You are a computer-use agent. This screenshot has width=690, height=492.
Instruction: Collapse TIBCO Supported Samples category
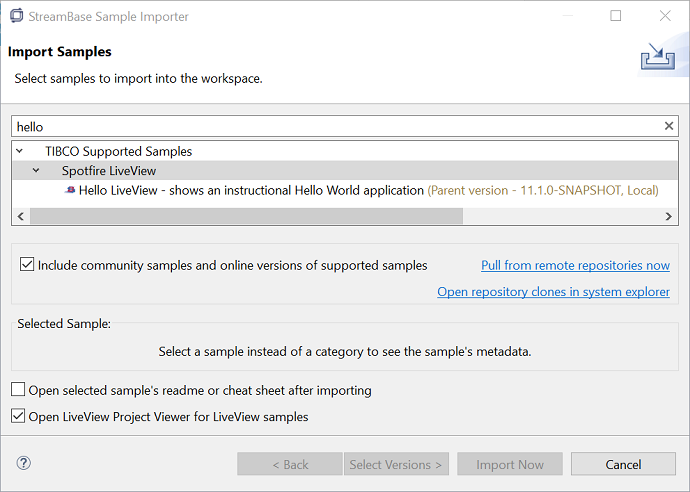[x=22, y=152]
